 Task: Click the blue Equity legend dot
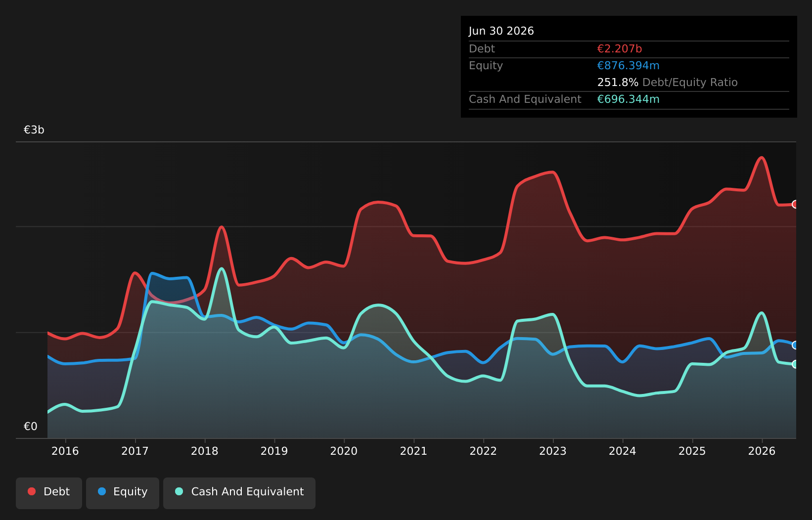coord(102,491)
